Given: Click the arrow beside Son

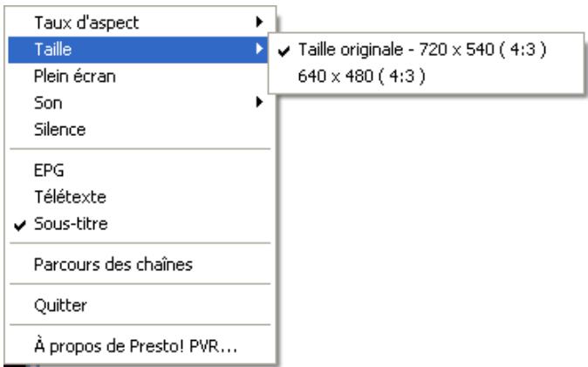Looking at the screenshot, I should coord(261,102).
